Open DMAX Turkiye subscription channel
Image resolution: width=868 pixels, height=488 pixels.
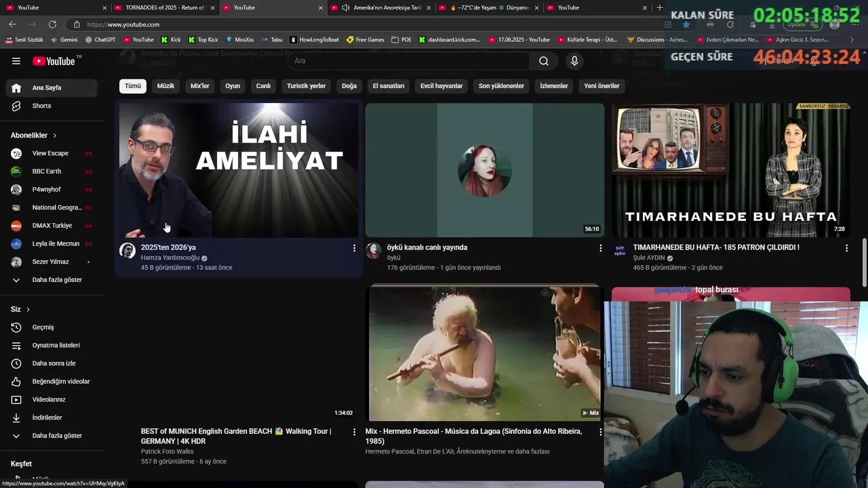[52, 226]
